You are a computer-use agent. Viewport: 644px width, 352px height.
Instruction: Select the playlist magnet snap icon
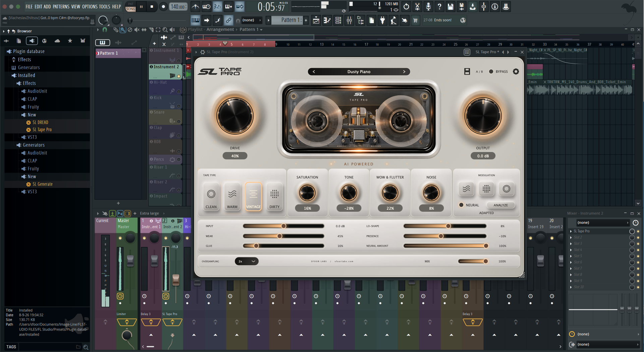pos(105,30)
